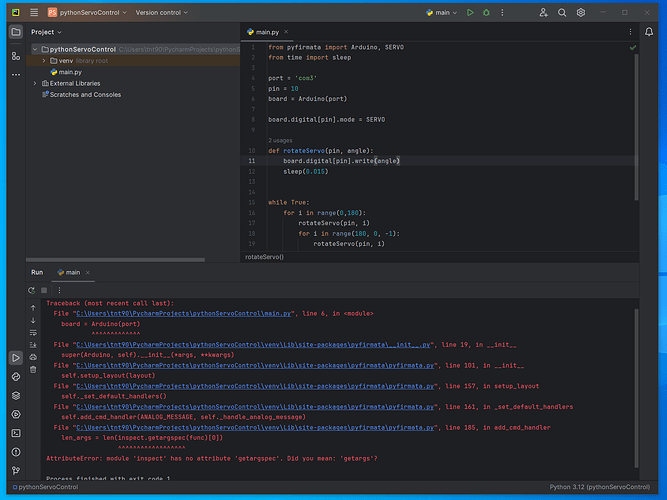
Task: Toggle soft-wrap in Run console
Action: (33, 332)
